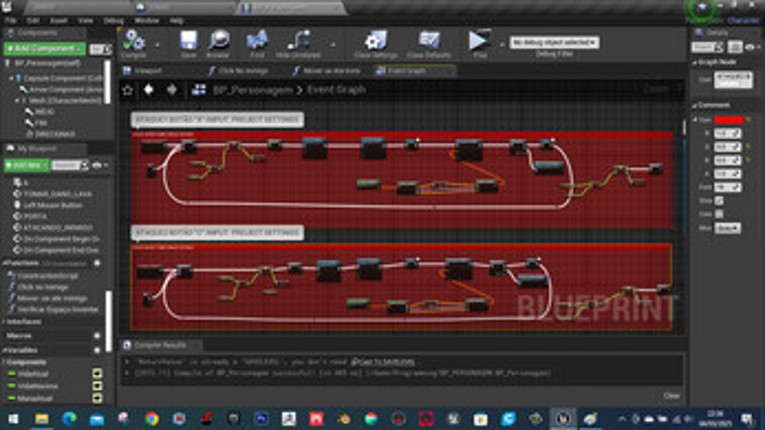Toggle the eye visibility icon for VidaAtual variable
Viewport: 765px width, 430px height.
[97, 373]
